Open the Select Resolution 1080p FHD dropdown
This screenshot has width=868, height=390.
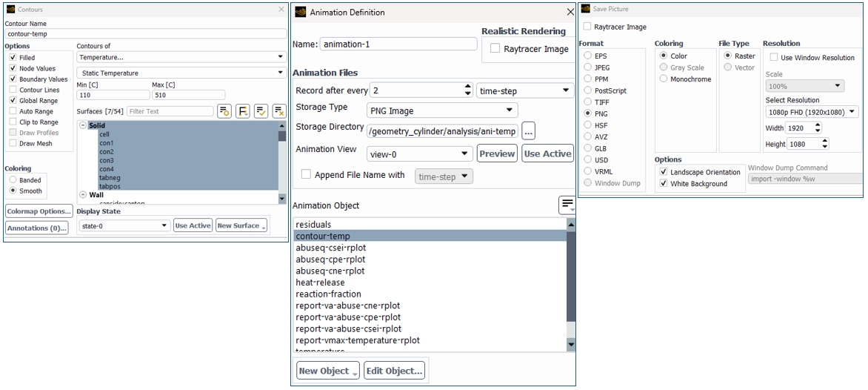point(812,112)
